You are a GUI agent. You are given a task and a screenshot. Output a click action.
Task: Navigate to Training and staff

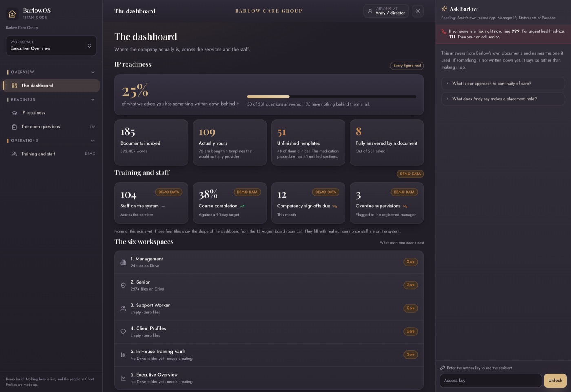(x=51, y=154)
